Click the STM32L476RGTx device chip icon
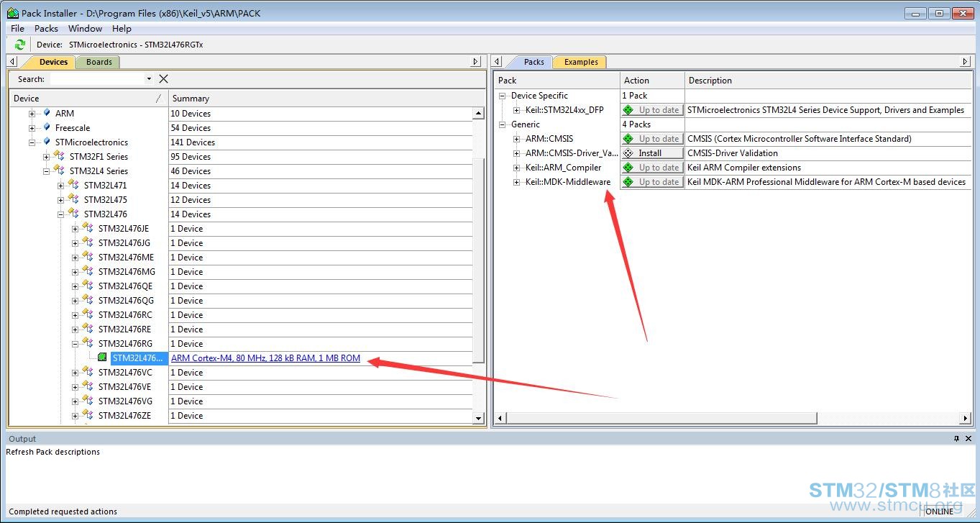This screenshot has height=523, width=980. tap(103, 358)
